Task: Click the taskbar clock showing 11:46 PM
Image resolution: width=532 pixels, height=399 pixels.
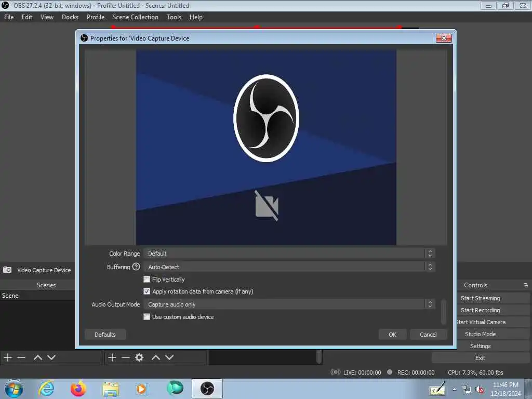Action: (x=506, y=389)
